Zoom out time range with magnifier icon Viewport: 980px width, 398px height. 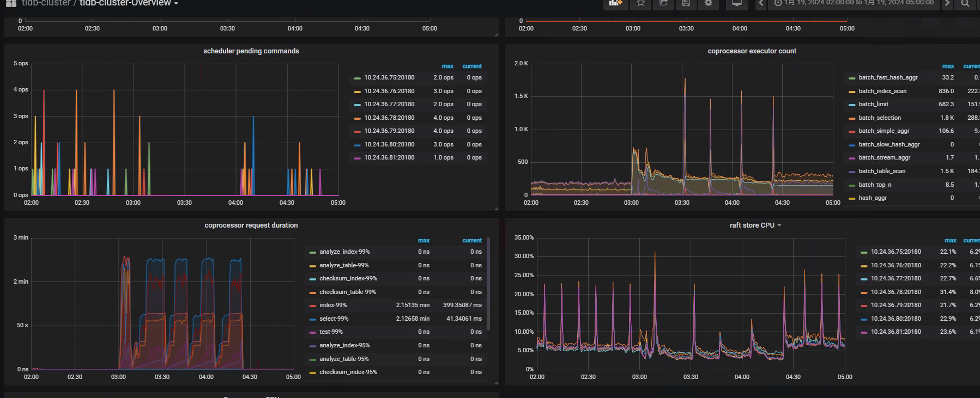965,3
